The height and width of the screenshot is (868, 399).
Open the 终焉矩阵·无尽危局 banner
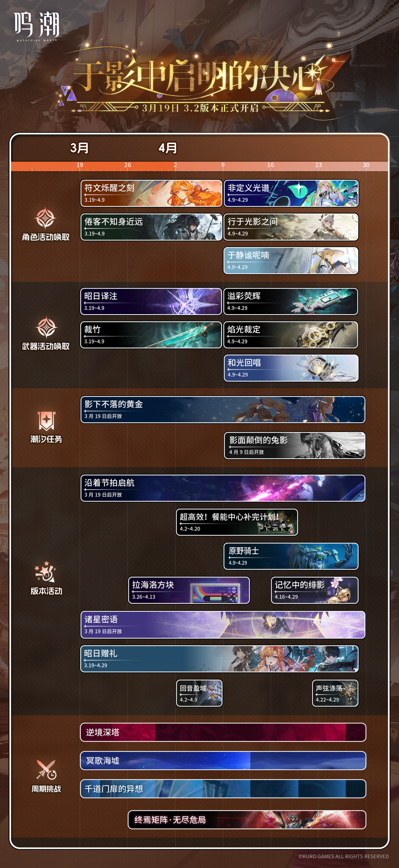(247, 819)
